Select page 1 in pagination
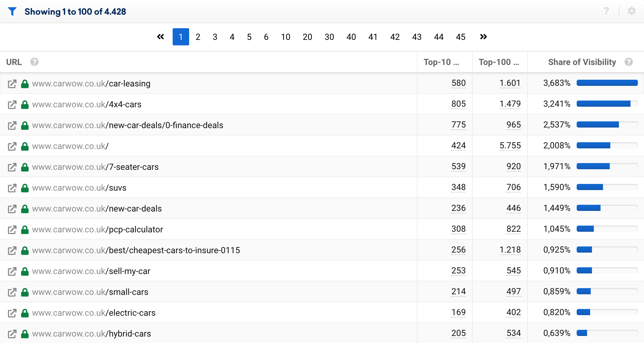 point(181,37)
